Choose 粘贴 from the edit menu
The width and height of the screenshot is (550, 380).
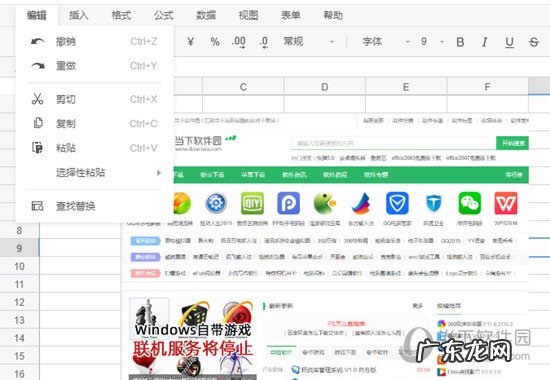(x=94, y=148)
